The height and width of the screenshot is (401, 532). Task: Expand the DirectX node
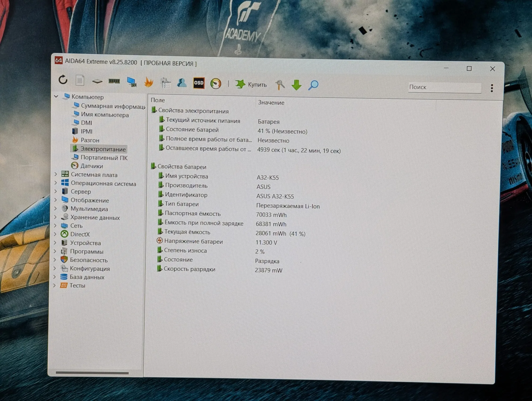55,234
